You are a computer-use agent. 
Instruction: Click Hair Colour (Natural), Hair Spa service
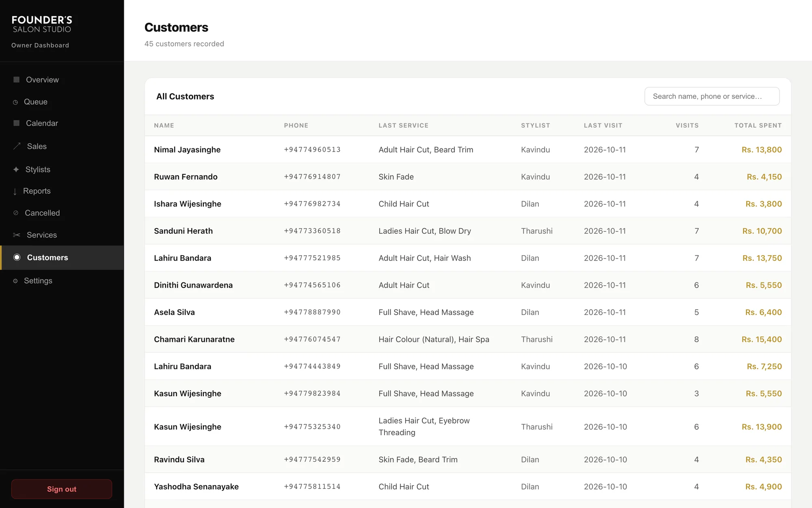[434, 339]
